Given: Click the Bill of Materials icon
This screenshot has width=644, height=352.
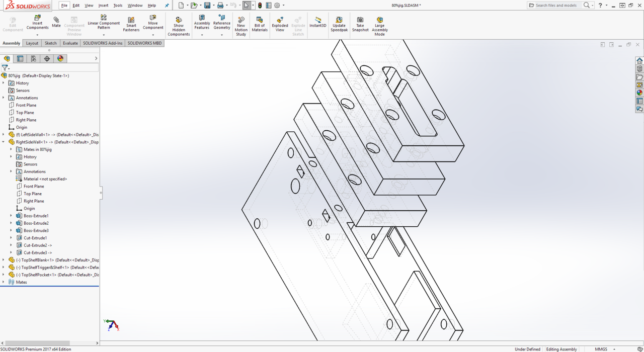Looking at the screenshot, I should pyautogui.click(x=260, y=24).
